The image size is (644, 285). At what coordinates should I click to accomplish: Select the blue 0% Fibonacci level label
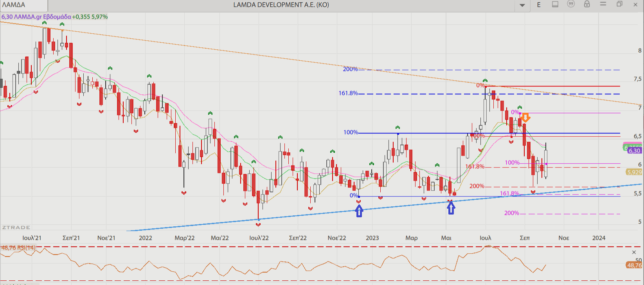tap(354, 195)
